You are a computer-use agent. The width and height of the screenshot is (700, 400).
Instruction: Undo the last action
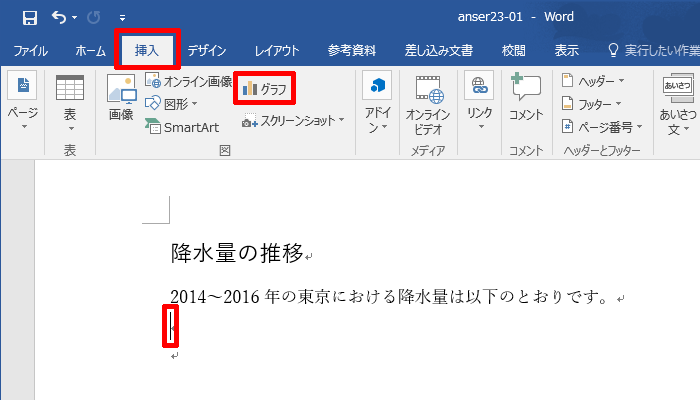click(x=59, y=17)
